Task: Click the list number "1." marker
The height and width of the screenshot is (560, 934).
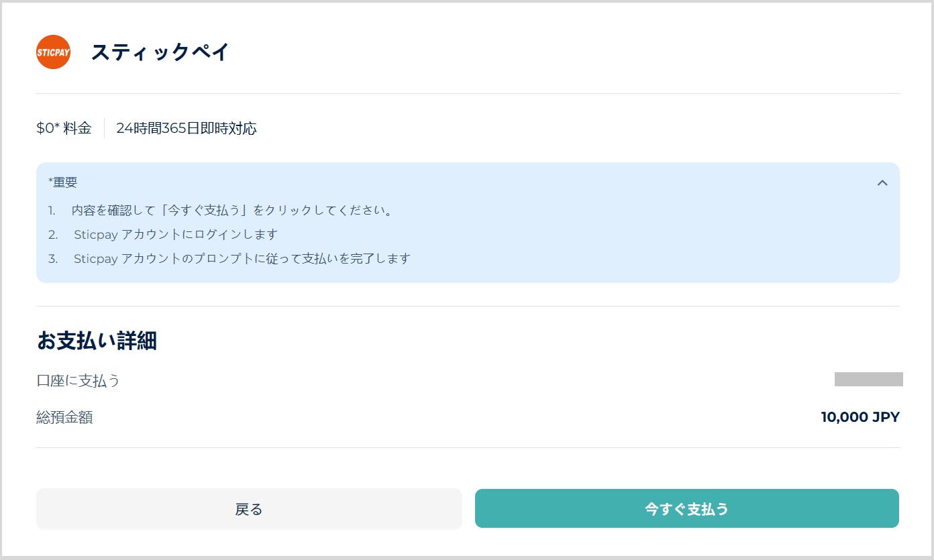Action: (52, 211)
